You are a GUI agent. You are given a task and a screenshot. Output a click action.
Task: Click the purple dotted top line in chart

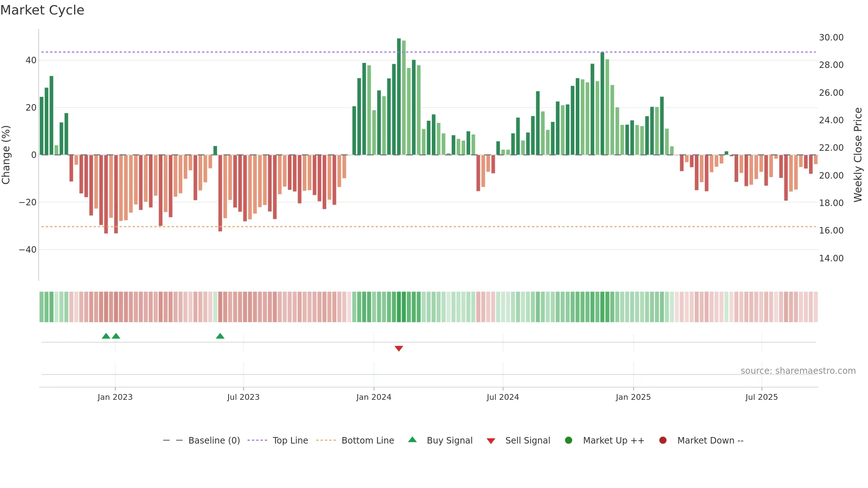click(x=429, y=52)
